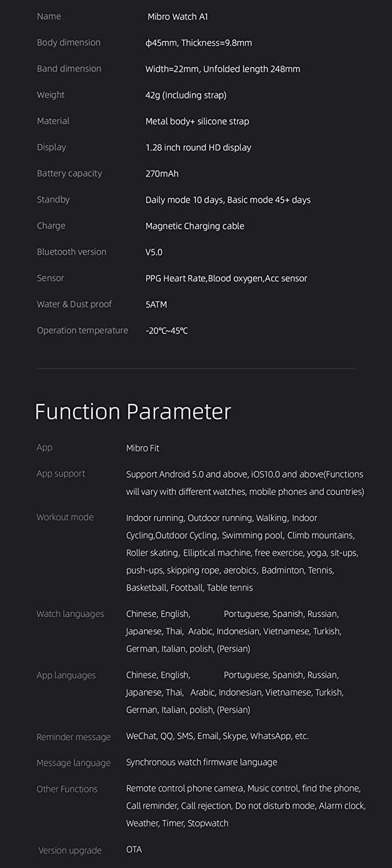392x868 pixels.
Task: Click the "Sensor" label
Action: [50, 278]
